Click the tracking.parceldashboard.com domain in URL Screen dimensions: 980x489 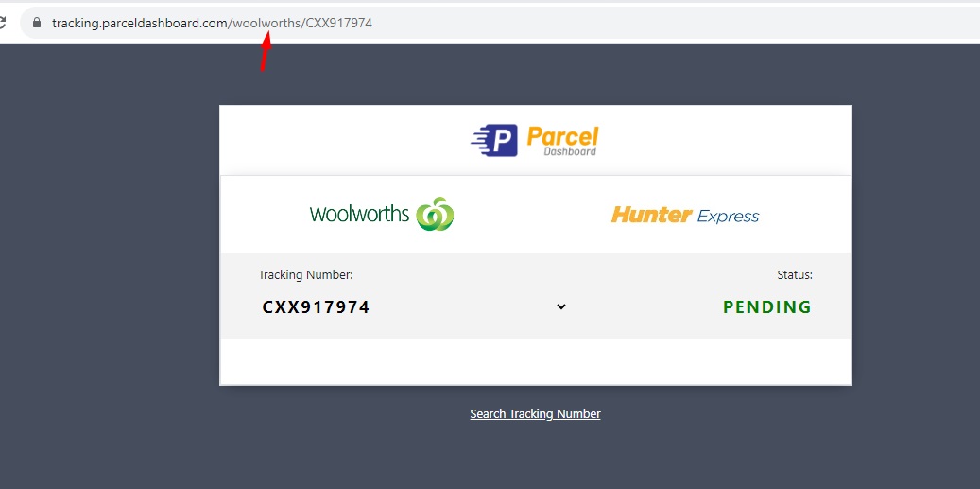click(x=140, y=23)
